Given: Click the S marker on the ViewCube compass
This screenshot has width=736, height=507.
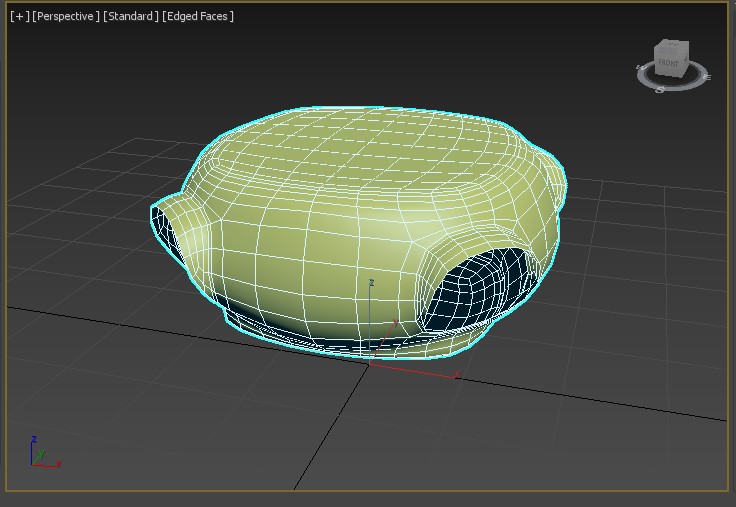Looking at the screenshot, I should [x=661, y=89].
